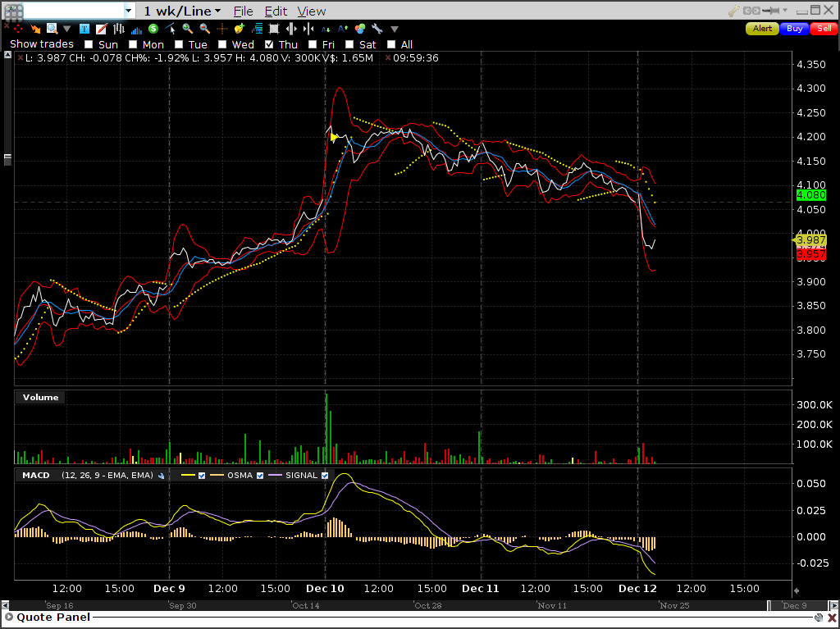Switch to the bar chart type icon

point(118,29)
